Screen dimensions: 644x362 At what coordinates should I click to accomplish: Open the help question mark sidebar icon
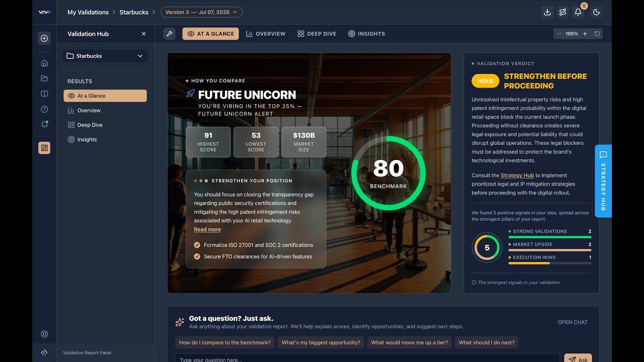click(44, 109)
